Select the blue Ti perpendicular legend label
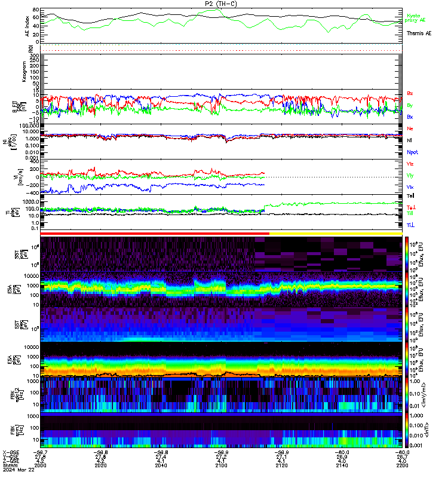The image size is (448, 478). (x=410, y=225)
